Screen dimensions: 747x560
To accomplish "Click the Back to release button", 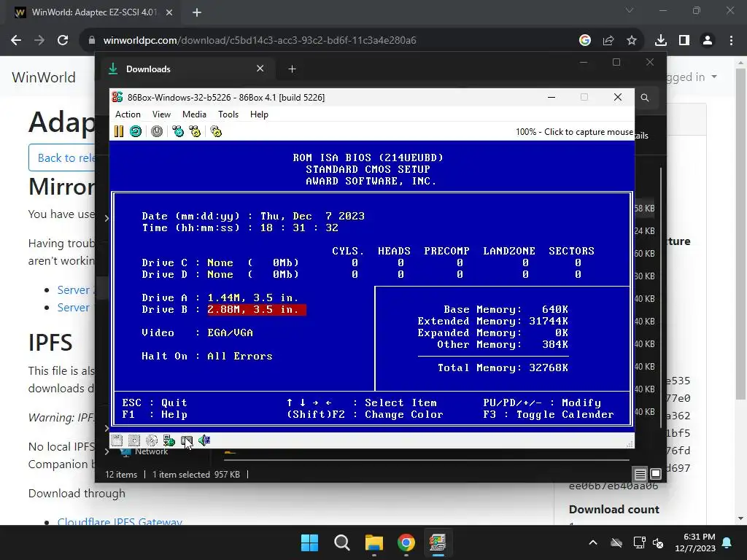I will pos(62,157).
